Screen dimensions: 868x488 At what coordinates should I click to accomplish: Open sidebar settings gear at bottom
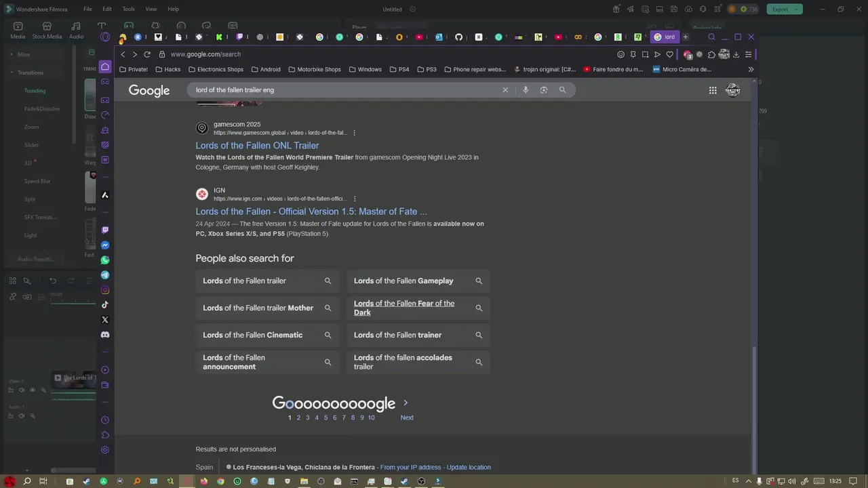105,450
